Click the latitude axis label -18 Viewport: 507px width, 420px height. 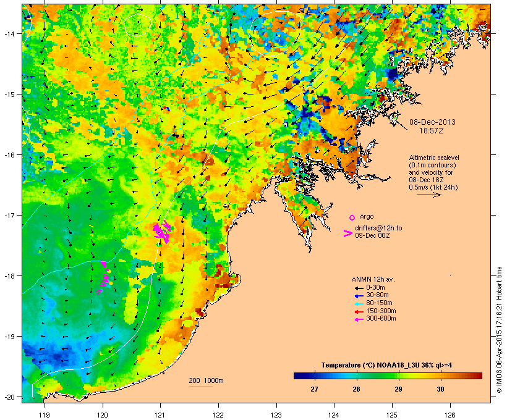point(9,275)
